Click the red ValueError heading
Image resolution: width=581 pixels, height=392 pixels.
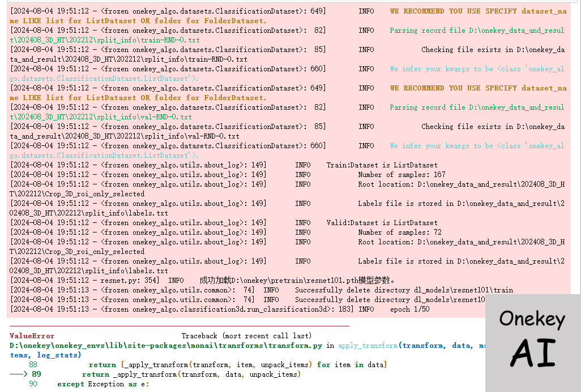32,336
